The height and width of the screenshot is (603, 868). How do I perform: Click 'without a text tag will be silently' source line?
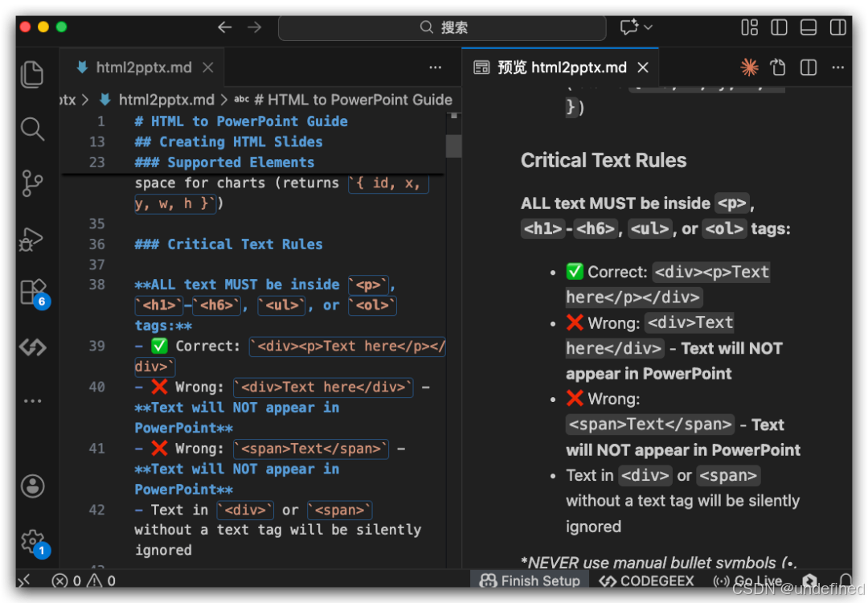pos(278,530)
